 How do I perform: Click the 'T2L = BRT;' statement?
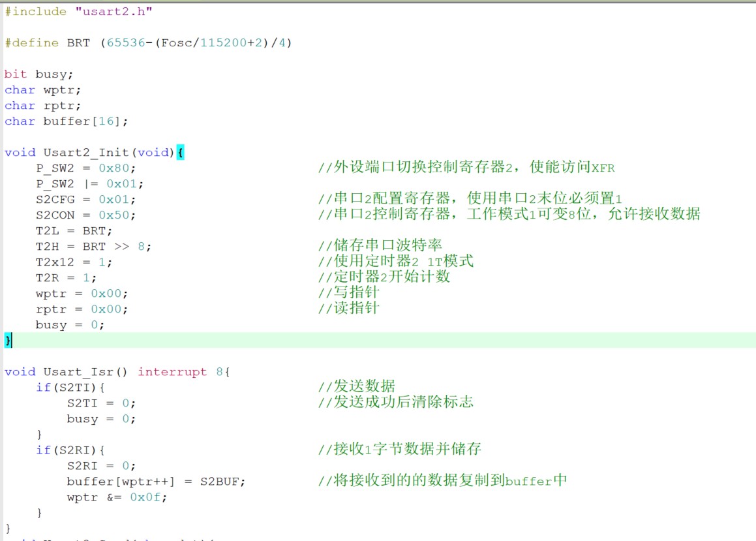[74, 230]
